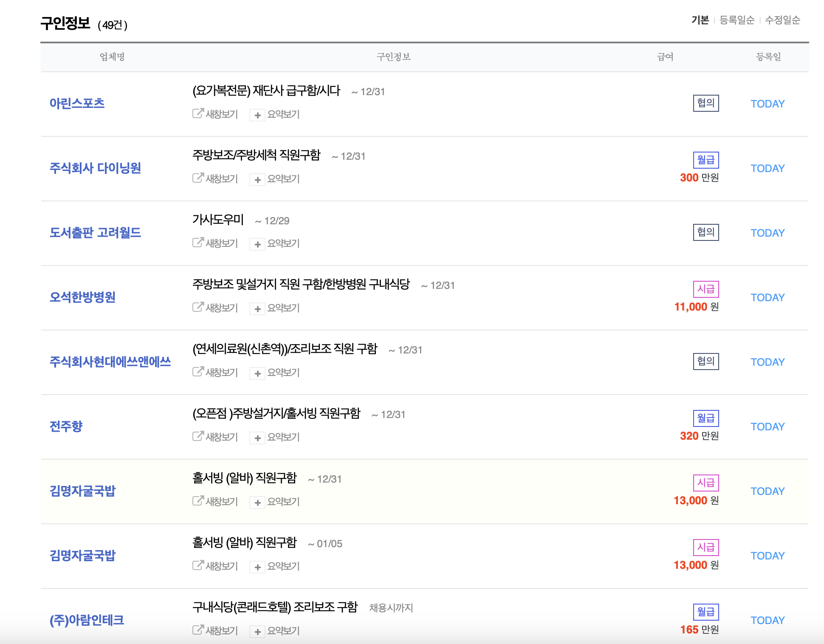Click the 월급 badge in 전주향 row
Viewport: 824px width, 644px height.
706,418
